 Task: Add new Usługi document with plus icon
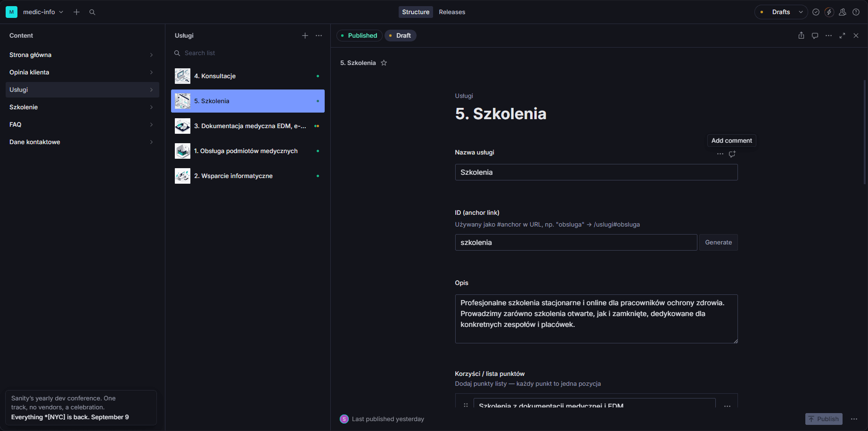[x=305, y=35]
